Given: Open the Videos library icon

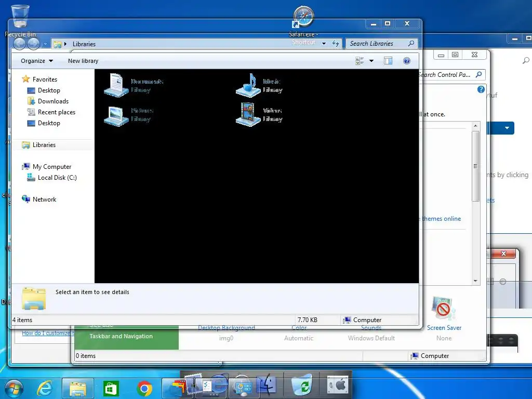Looking at the screenshot, I should (x=248, y=115).
